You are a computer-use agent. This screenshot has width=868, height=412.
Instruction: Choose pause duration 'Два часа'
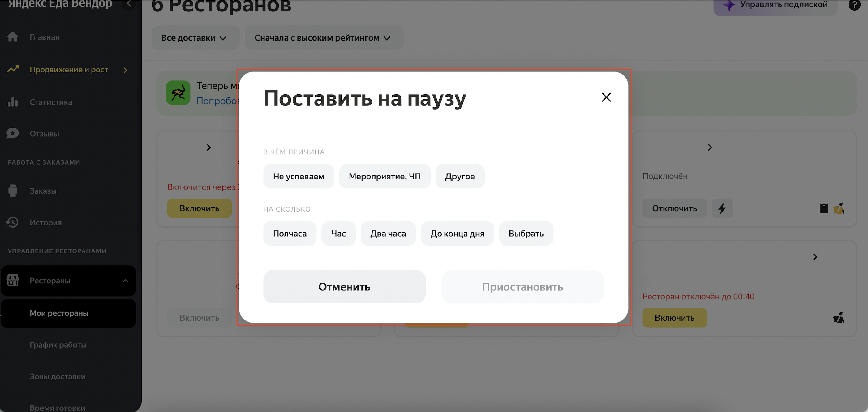pos(388,234)
